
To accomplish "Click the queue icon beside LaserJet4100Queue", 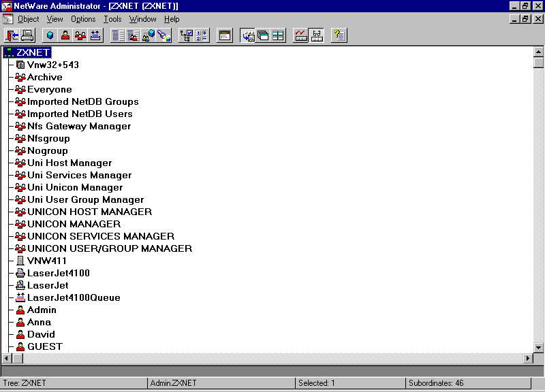I will [20, 297].
